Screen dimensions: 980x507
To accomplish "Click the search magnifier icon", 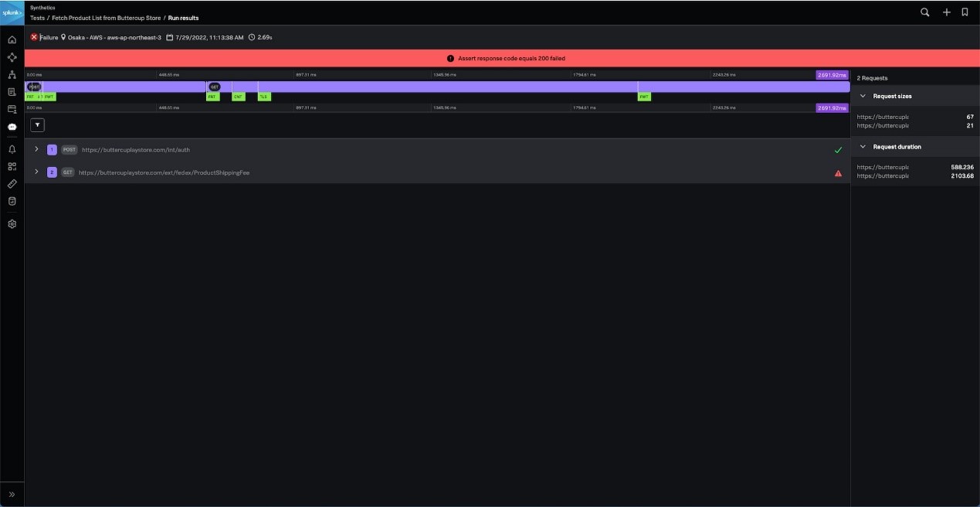I will coord(925,12).
